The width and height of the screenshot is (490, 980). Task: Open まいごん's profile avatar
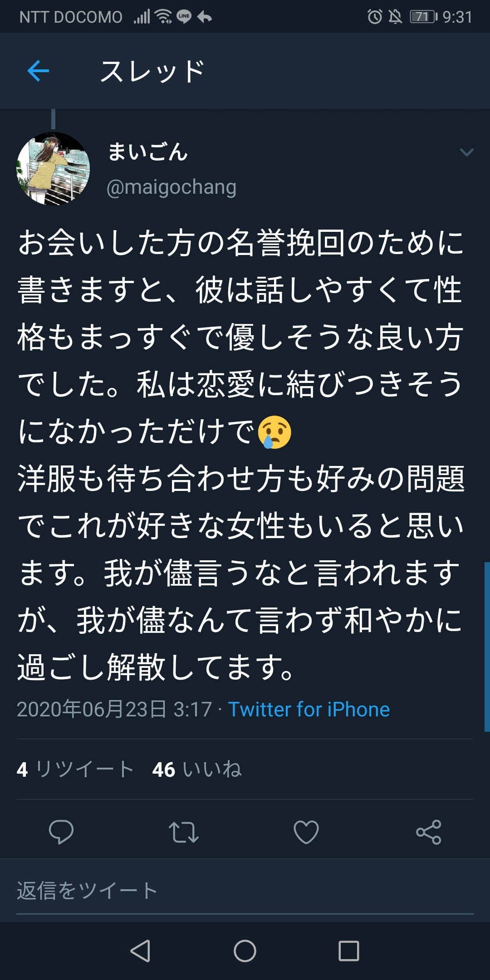pyautogui.click(x=53, y=169)
